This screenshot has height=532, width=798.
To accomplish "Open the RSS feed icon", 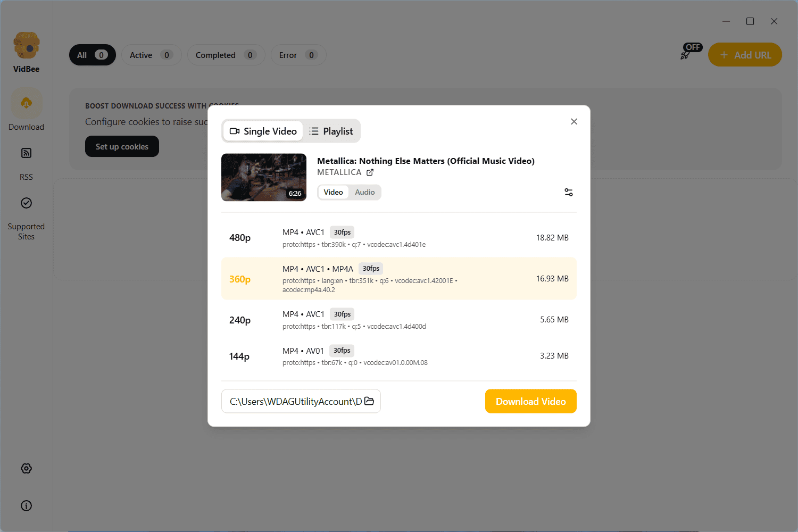I will (x=26, y=153).
